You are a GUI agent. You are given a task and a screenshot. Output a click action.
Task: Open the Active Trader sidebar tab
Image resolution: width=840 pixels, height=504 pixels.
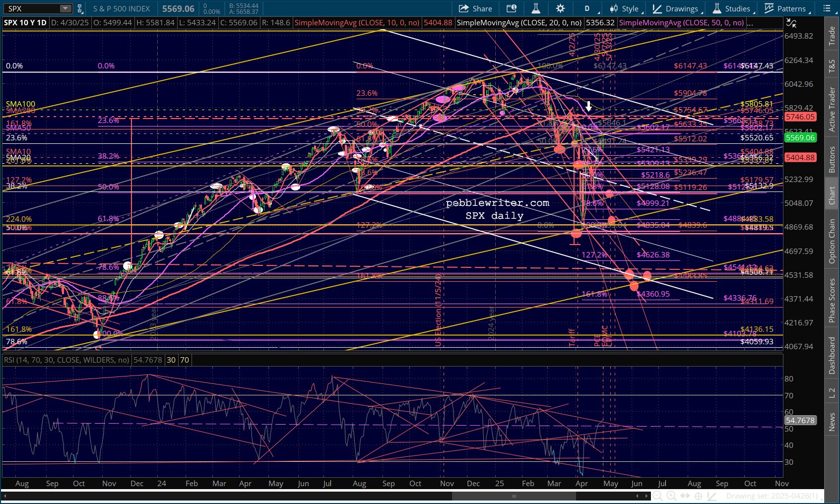(x=832, y=109)
